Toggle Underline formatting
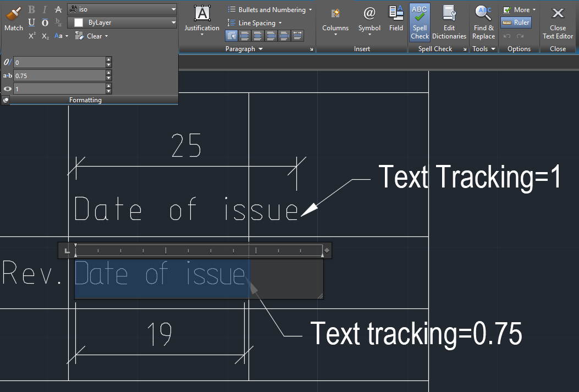579x392 pixels. coord(31,23)
